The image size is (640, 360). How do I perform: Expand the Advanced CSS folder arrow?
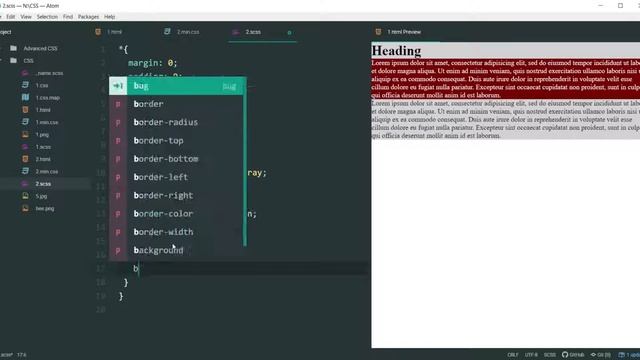coord(1,48)
